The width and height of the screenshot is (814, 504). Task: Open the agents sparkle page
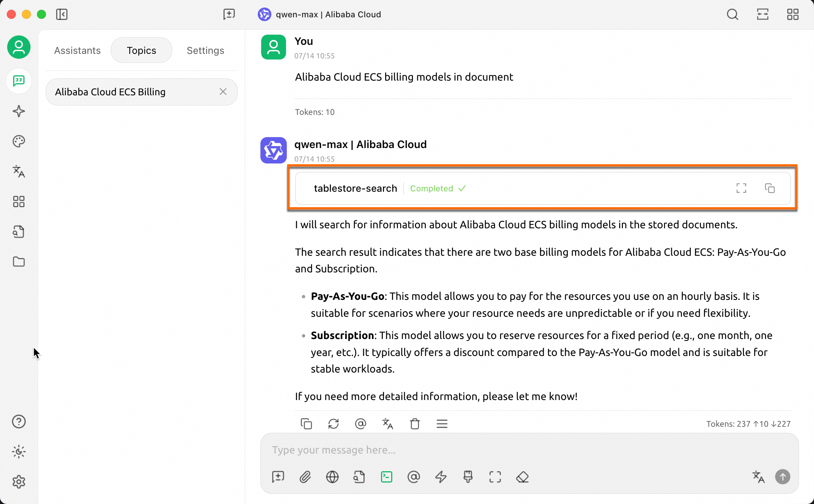click(x=19, y=111)
